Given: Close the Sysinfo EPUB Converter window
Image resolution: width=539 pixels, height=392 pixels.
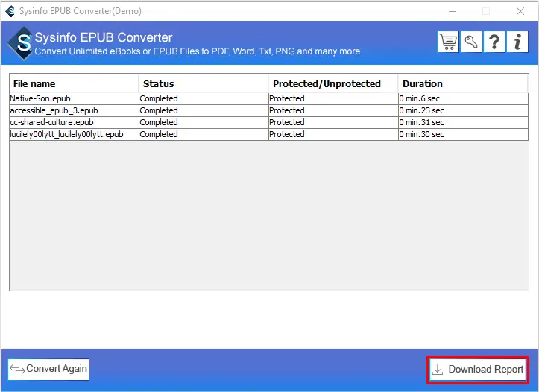Looking at the screenshot, I should [520, 11].
